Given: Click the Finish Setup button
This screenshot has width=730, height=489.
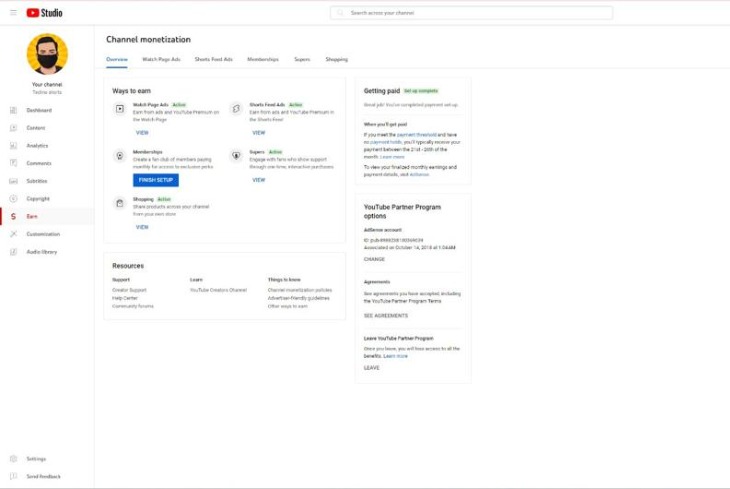Looking at the screenshot, I should click(156, 180).
